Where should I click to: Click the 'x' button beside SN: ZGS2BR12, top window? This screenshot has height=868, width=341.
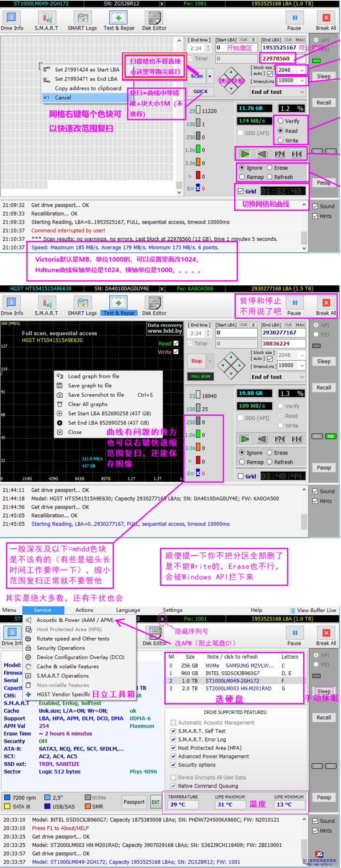162,4
